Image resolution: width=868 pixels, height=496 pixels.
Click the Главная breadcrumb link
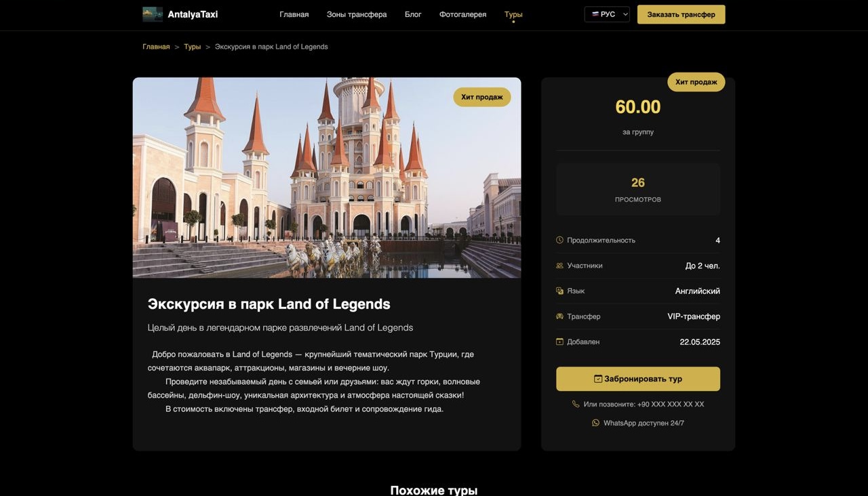coord(156,47)
